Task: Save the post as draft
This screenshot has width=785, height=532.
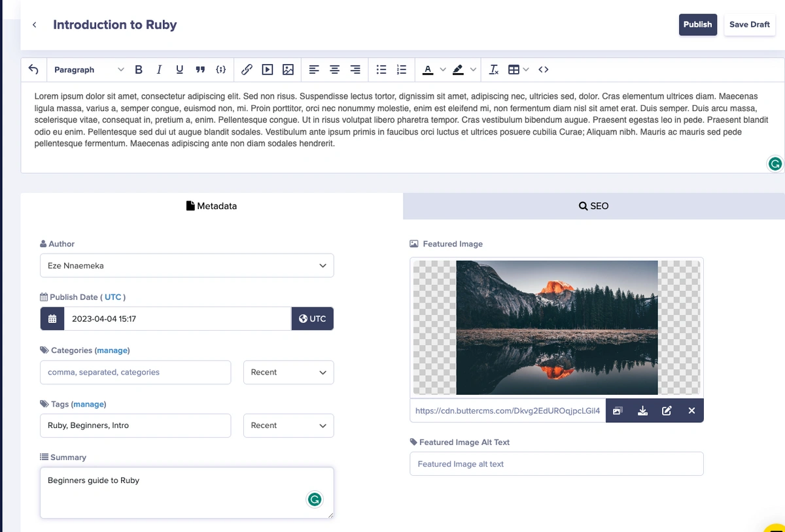Action: [x=749, y=24]
